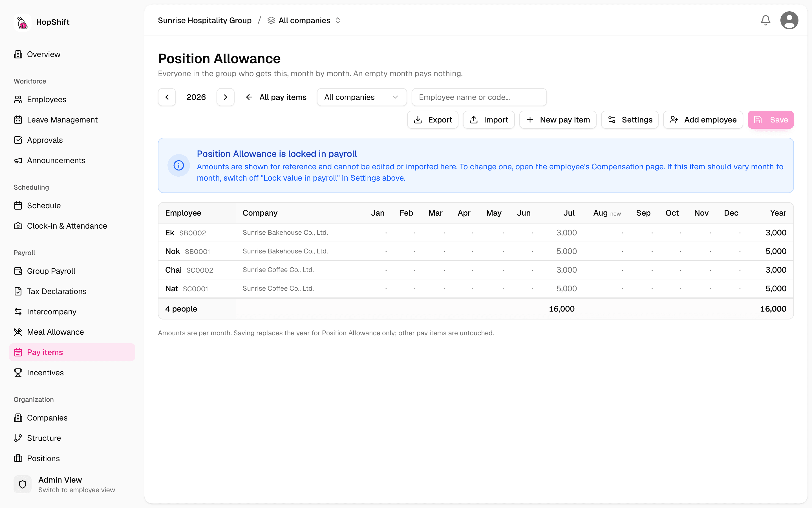
Task: Click the Sunrise Hospitality Group breadcrumb
Action: click(205, 21)
